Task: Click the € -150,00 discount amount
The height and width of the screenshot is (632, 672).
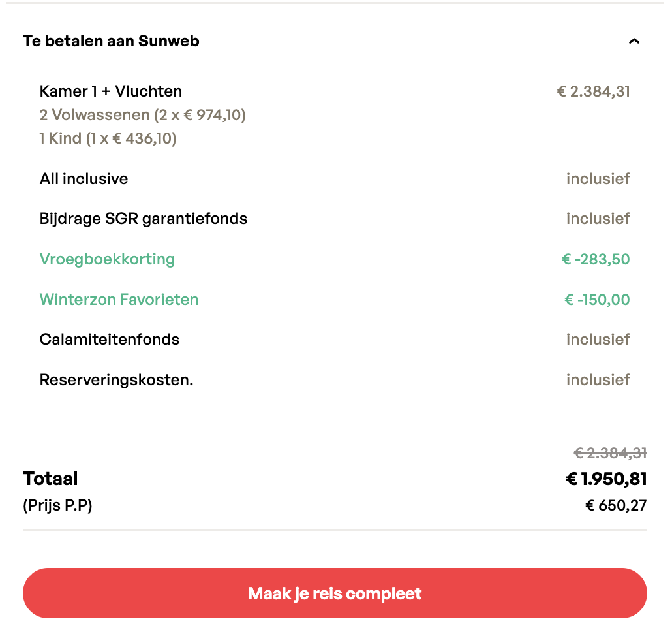Action: 597,300
